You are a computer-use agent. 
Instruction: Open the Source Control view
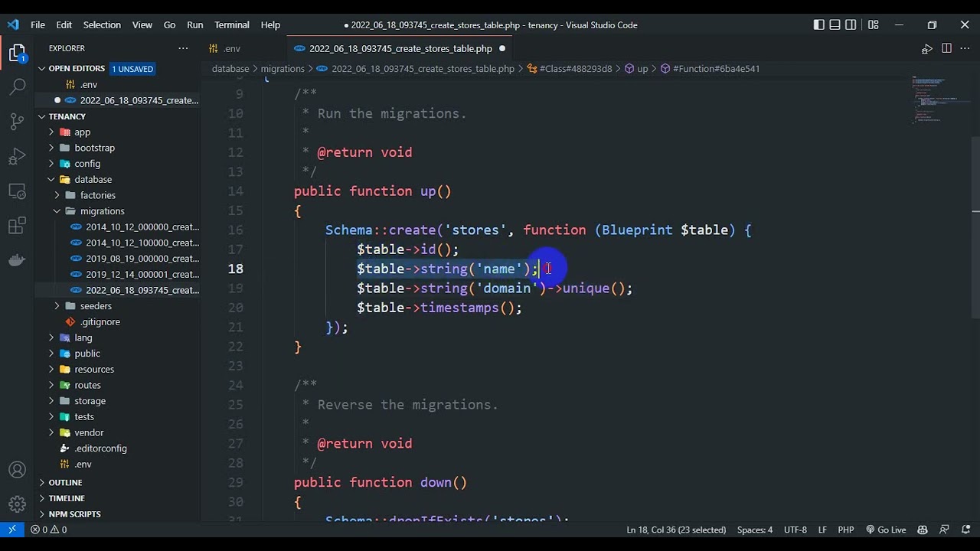tap(17, 121)
